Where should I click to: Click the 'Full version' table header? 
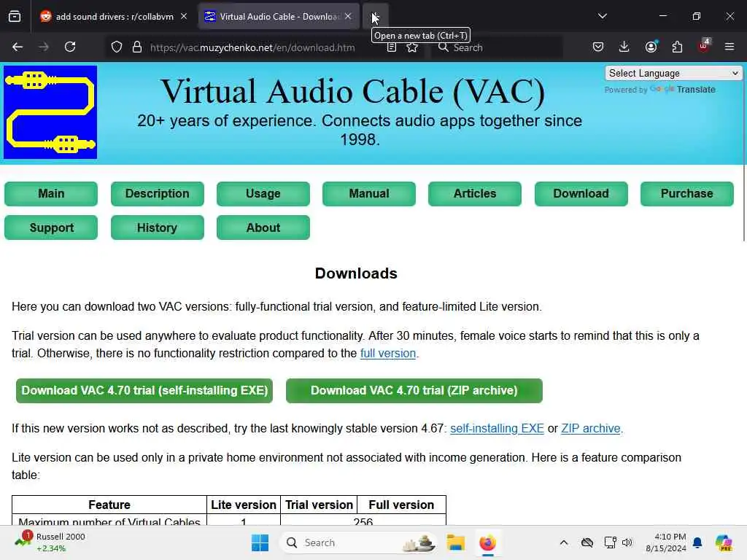coord(402,505)
